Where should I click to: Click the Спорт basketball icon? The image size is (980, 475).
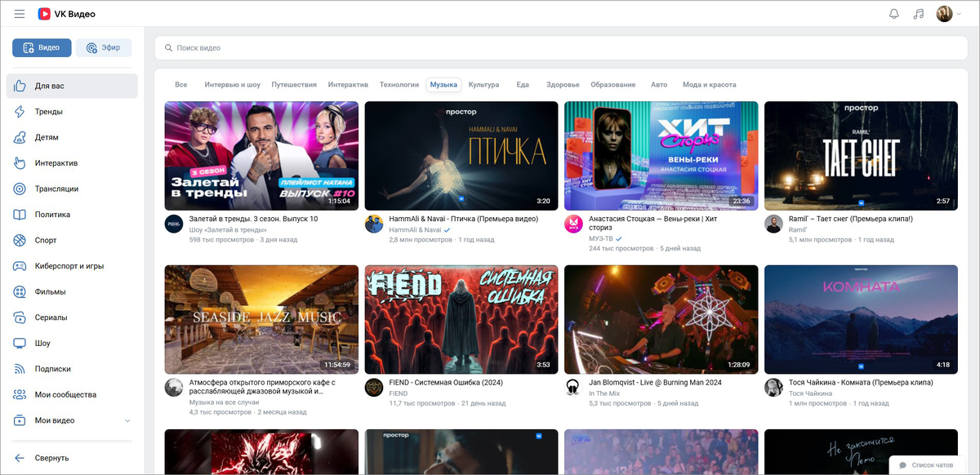pos(20,241)
